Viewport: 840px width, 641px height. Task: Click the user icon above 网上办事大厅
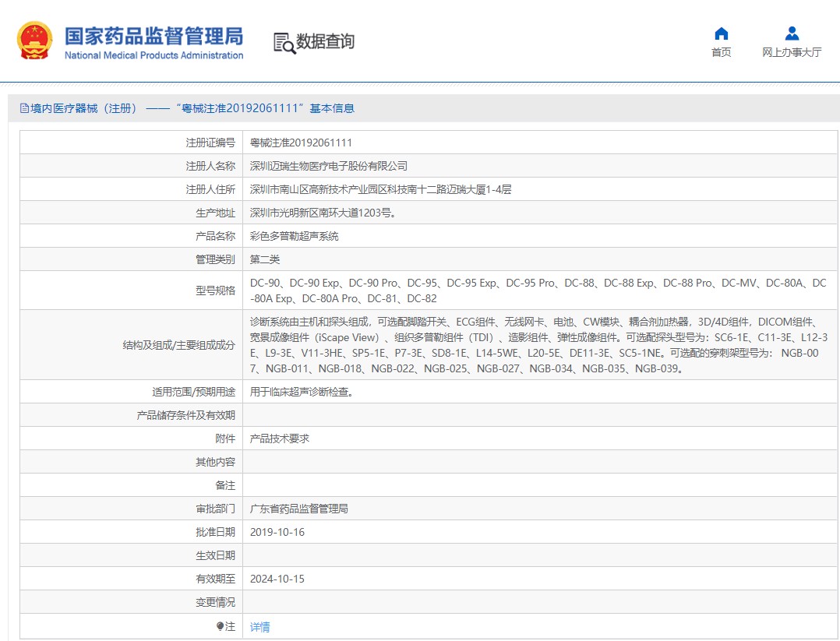(792, 33)
